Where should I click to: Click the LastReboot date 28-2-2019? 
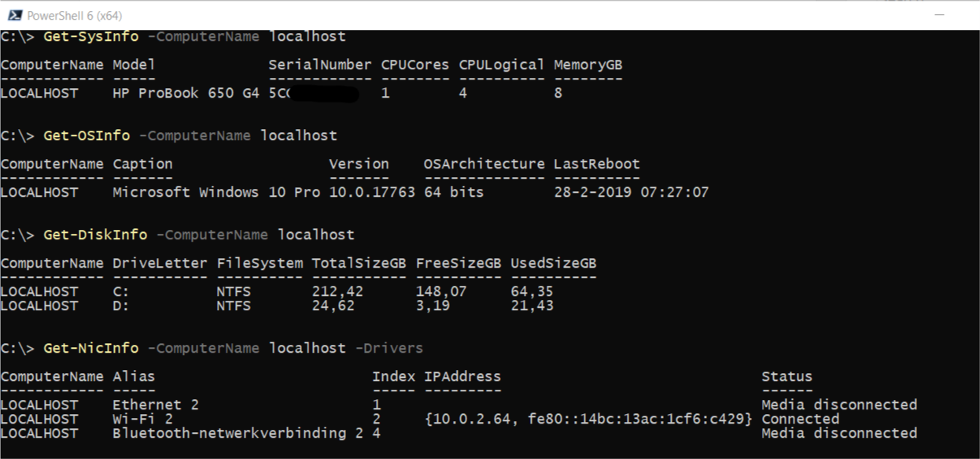tap(600, 192)
